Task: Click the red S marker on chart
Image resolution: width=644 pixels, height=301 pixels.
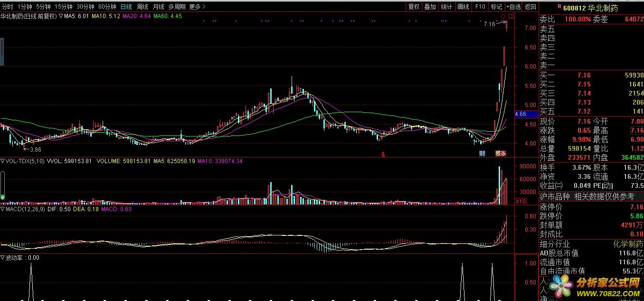Action: click(x=383, y=154)
